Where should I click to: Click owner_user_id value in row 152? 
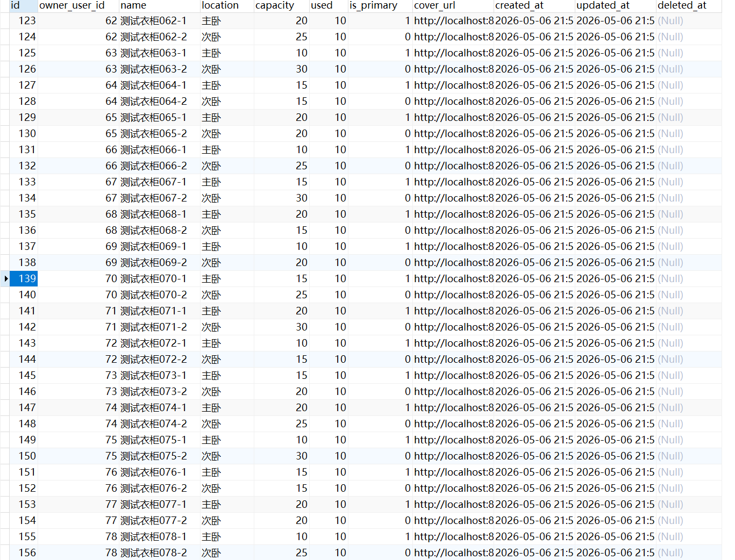coord(78,488)
